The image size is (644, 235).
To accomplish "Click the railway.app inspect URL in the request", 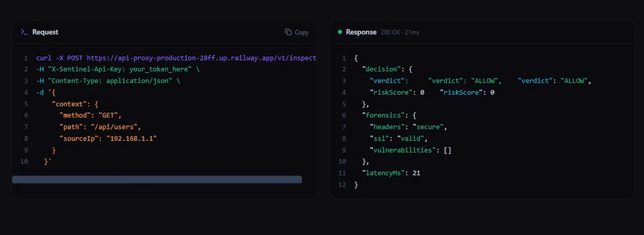I will [202, 58].
